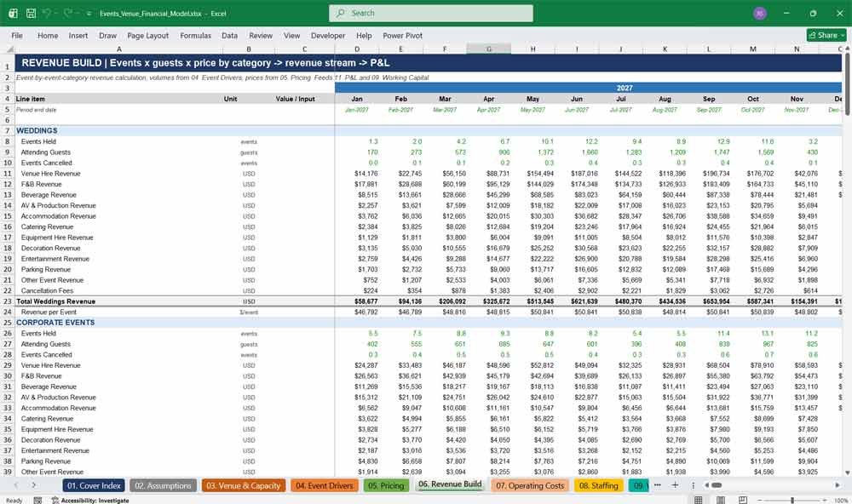852x504 pixels.
Task: Click the Search box in title bar
Action: click(431, 13)
